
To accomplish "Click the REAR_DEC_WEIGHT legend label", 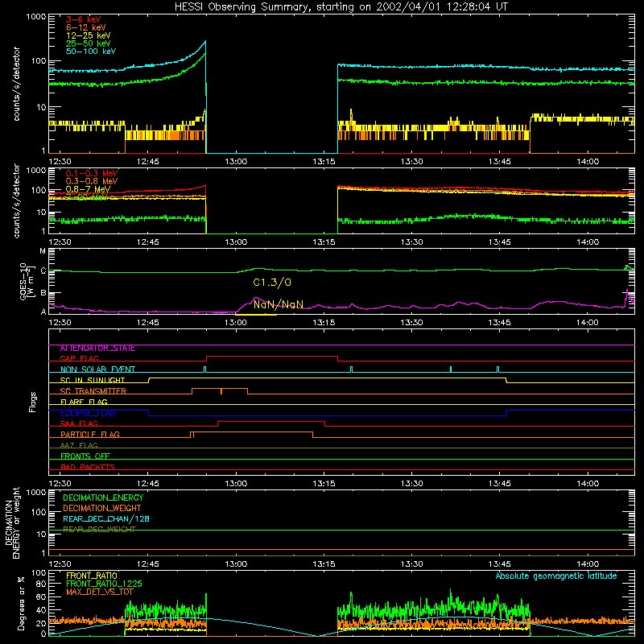I will tap(99, 530).
